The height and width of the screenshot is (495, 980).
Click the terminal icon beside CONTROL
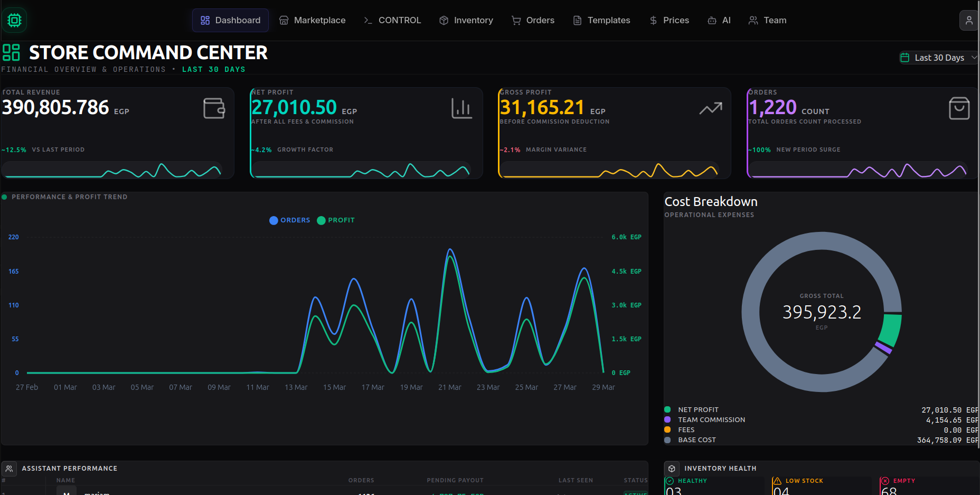click(x=368, y=20)
